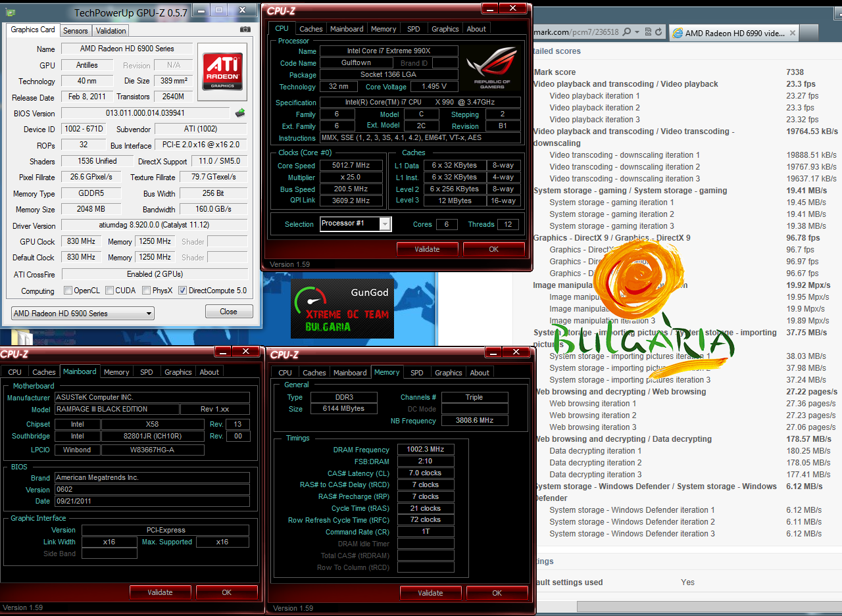This screenshot has height=616, width=842.
Task: Click the GPU Name field 'AMD Radeon HD 6900 Series'
Action: click(128, 49)
